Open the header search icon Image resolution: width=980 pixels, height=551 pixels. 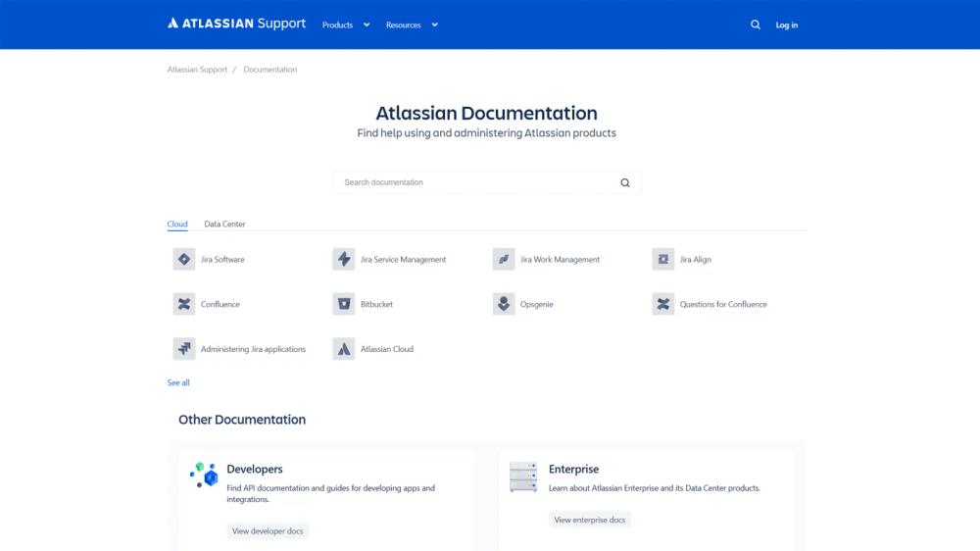click(x=755, y=25)
